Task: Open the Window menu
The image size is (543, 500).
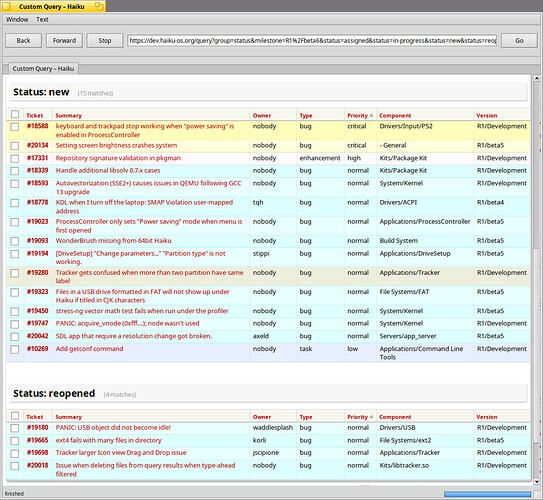Action: [x=17, y=19]
